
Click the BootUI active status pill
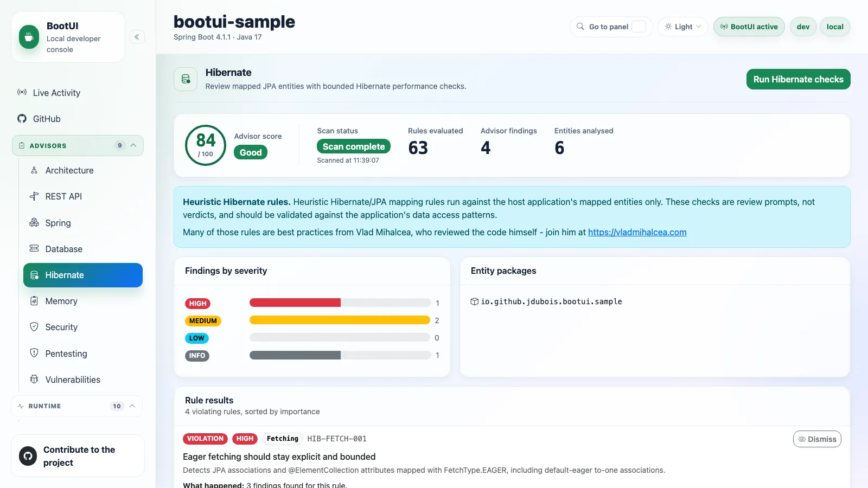tap(749, 27)
